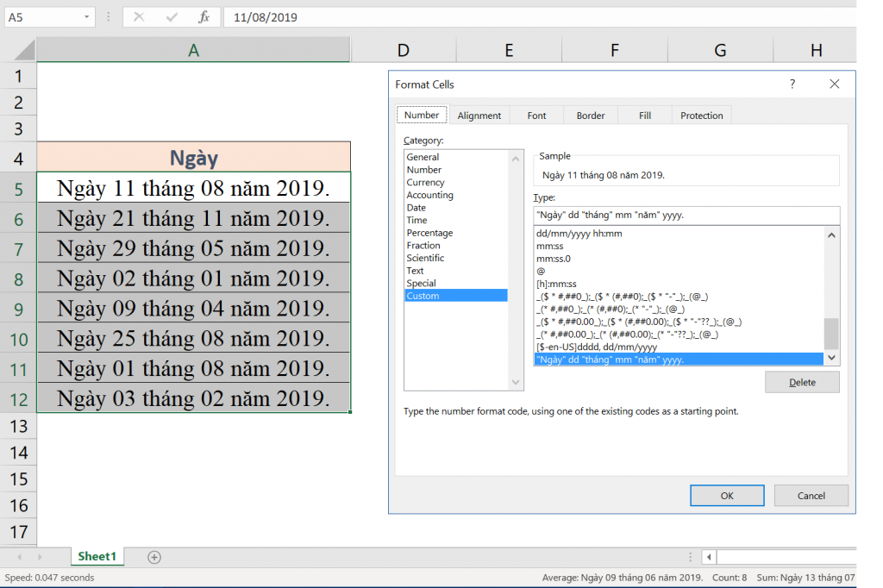This screenshot has width=883, height=588.
Task: Switch to the Sheet1 tab
Action: coord(97,557)
